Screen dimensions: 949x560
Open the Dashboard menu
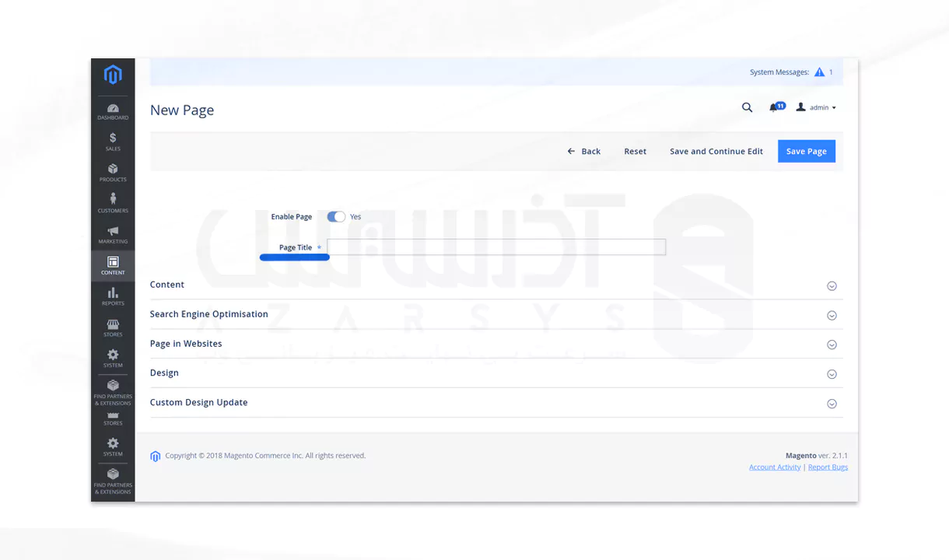(x=113, y=112)
